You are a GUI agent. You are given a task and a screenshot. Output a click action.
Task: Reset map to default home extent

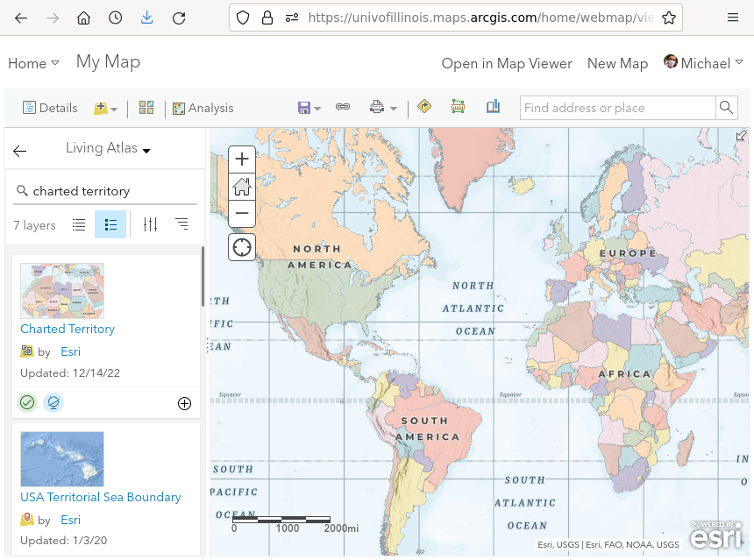(242, 187)
